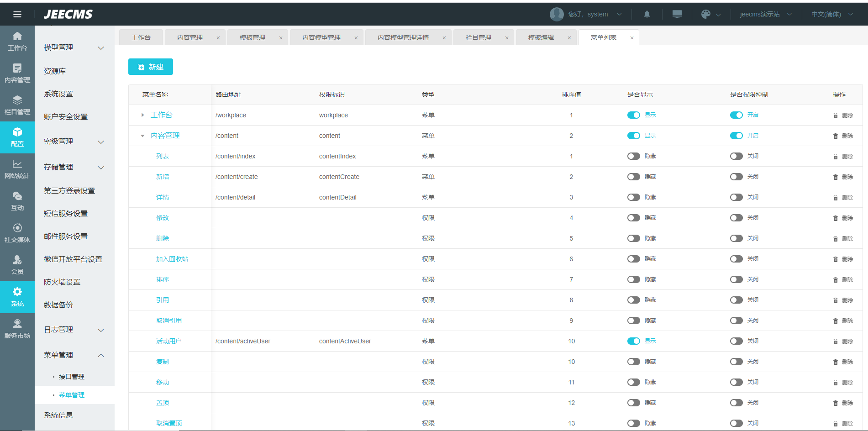Open the theme palette icon
Screen dimensions: 868x431
(x=706, y=14)
